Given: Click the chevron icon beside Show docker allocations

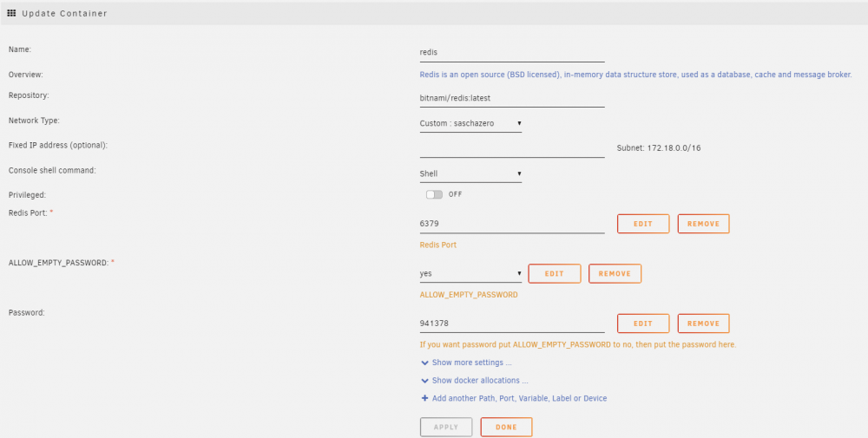Looking at the screenshot, I should pos(424,381).
